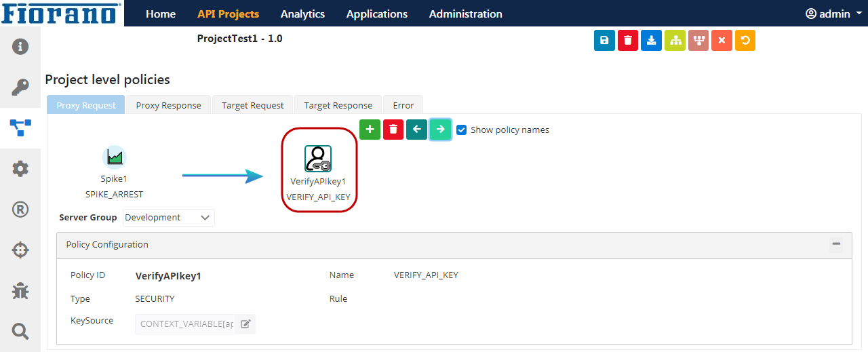This screenshot has width=868, height=352.
Task: Move policy left with teal arrow button
Action: 416,130
